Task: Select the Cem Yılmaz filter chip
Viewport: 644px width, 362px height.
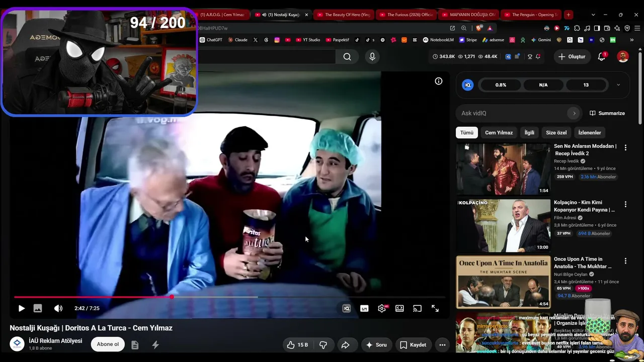Action: [499, 133]
